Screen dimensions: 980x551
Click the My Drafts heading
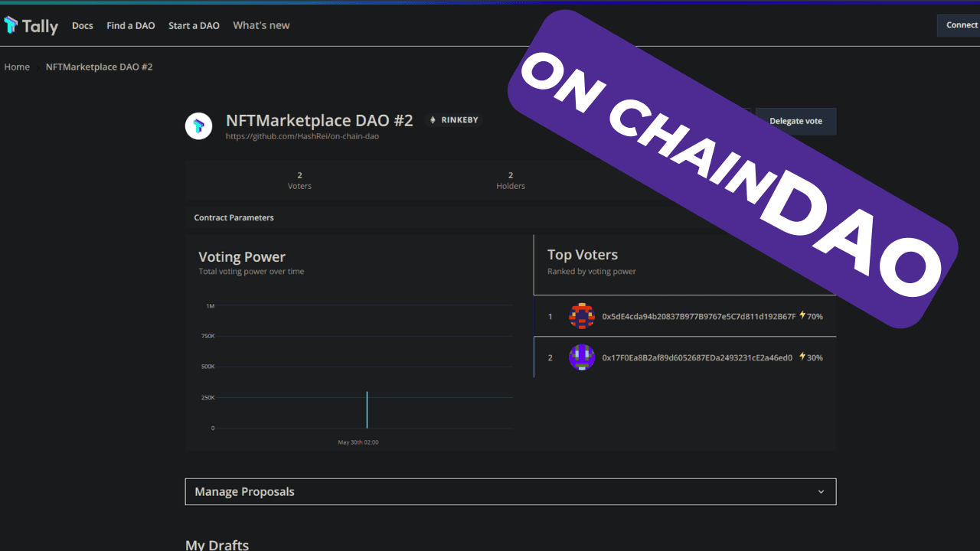pyautogui.click(x=217, y=545)
